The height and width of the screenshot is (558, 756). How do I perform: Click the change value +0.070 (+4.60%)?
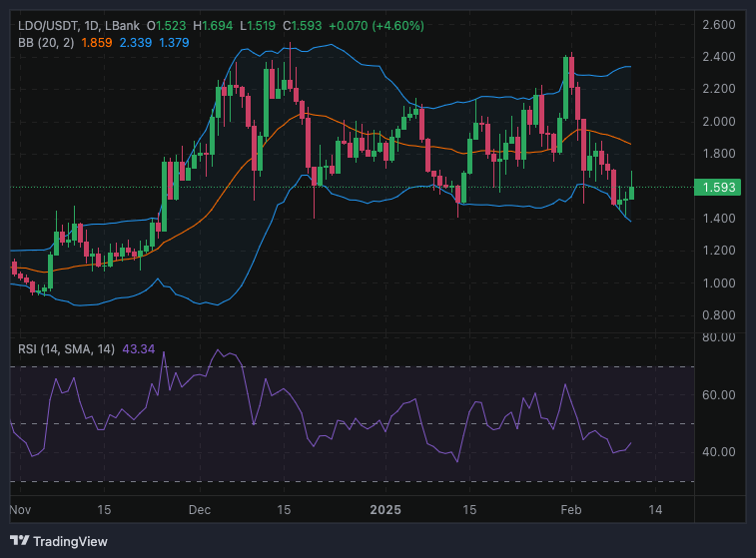pyautogui.click(x=377, y=26)
